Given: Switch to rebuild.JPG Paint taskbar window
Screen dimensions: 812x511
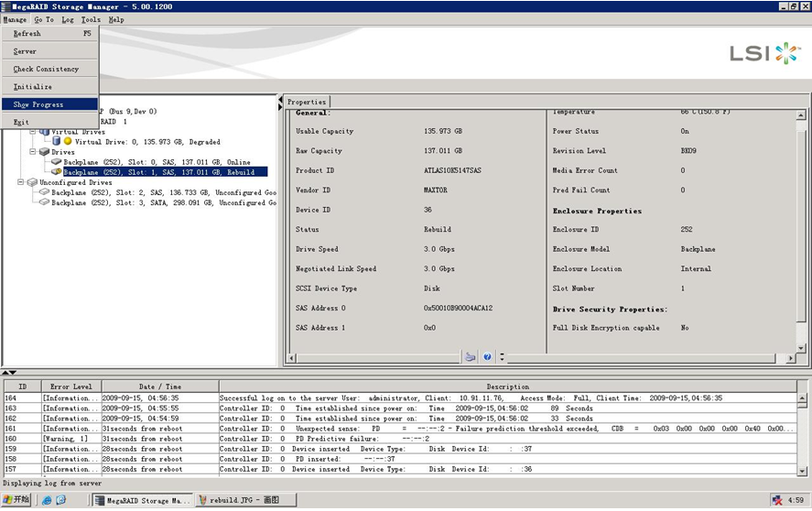Looking at the screenshot, I should tap(245, 500).
